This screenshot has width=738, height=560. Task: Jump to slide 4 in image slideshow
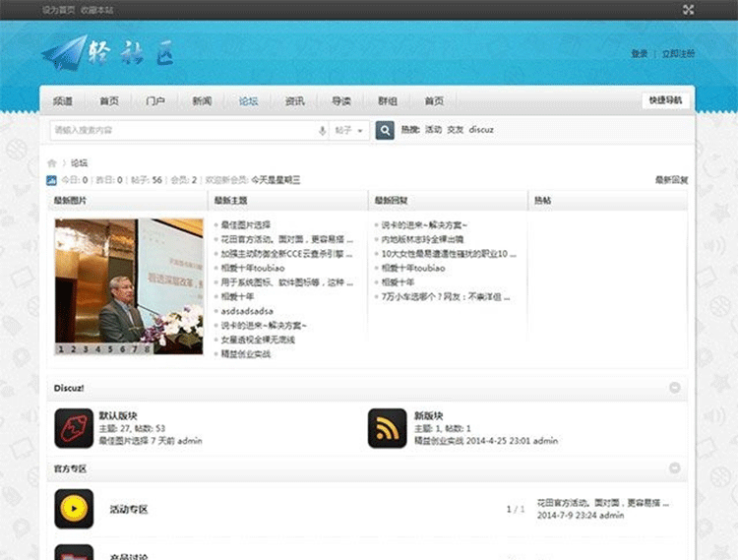coord(97,349)
